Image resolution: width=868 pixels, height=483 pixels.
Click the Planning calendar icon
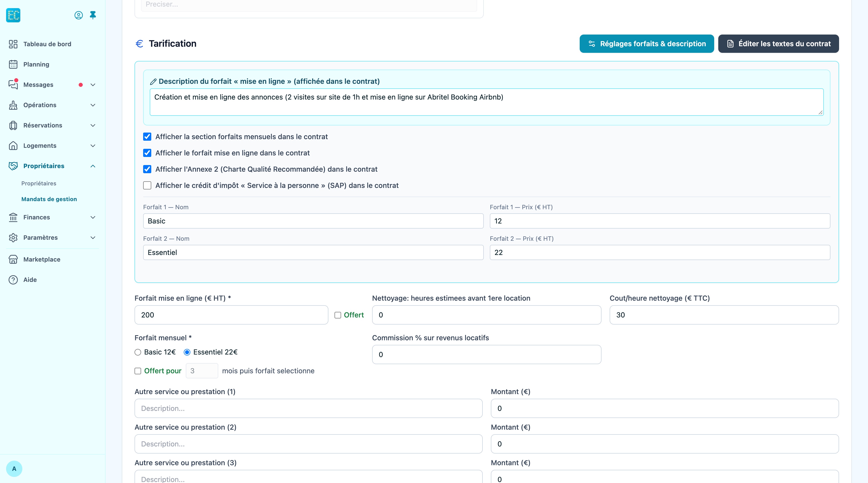point(13,65)
